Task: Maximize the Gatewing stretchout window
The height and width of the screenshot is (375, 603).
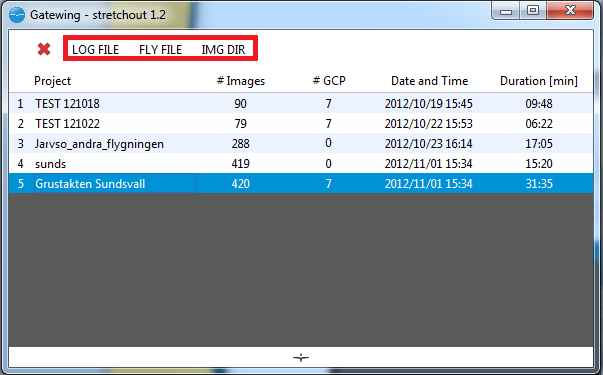Action: 533,10
